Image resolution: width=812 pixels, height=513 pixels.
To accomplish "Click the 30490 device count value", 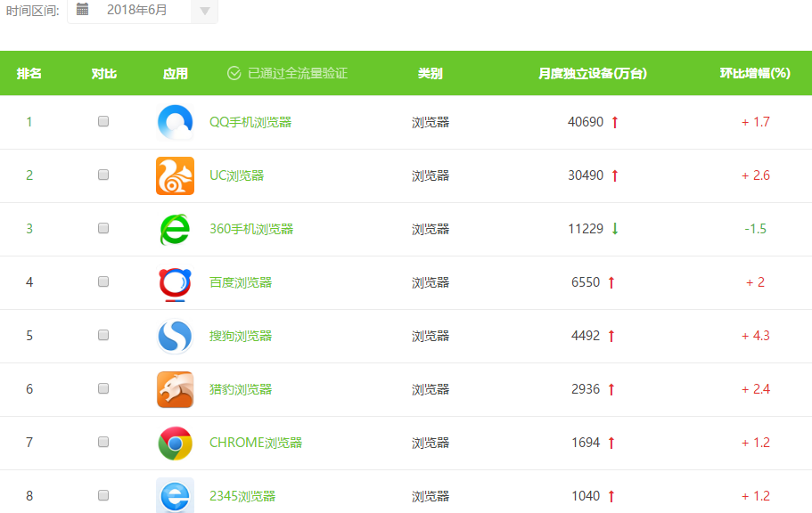I will [586, 175].
